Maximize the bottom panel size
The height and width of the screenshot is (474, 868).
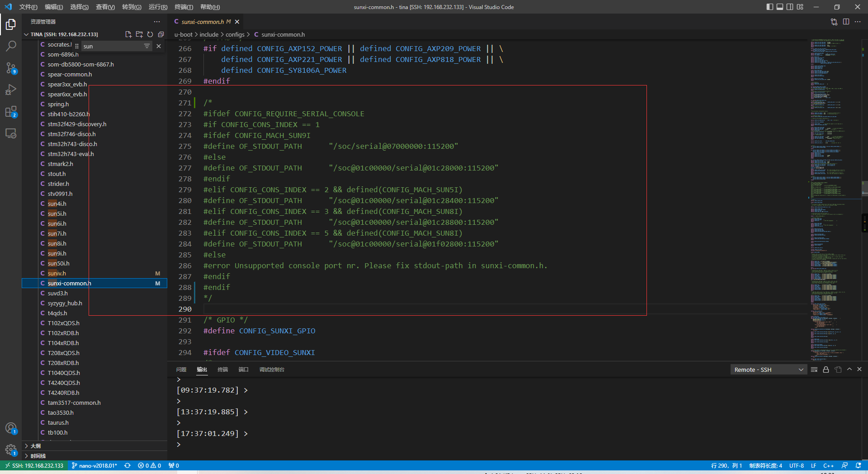pyautogui.click(x=849, y=370)
